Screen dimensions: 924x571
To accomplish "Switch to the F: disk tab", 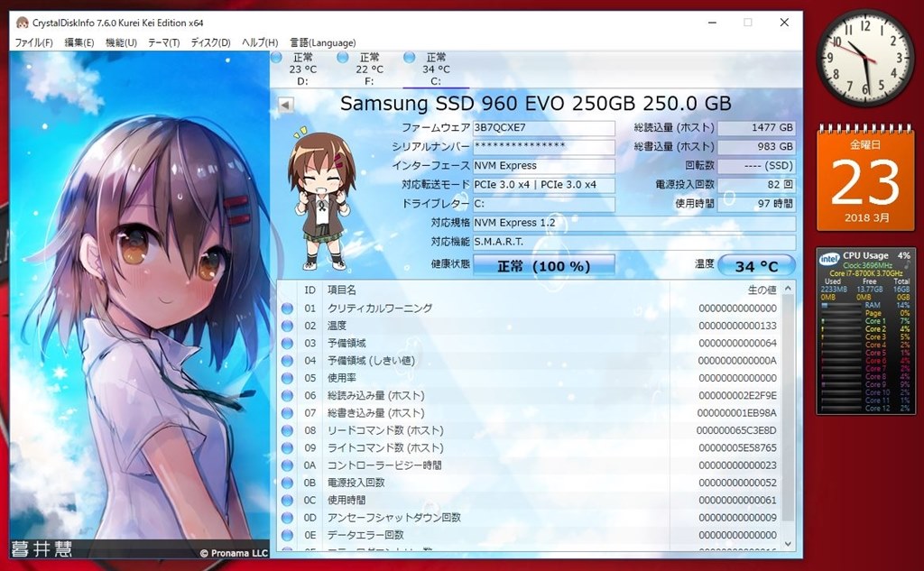I will pyautogui.click(x=369, y=69).
